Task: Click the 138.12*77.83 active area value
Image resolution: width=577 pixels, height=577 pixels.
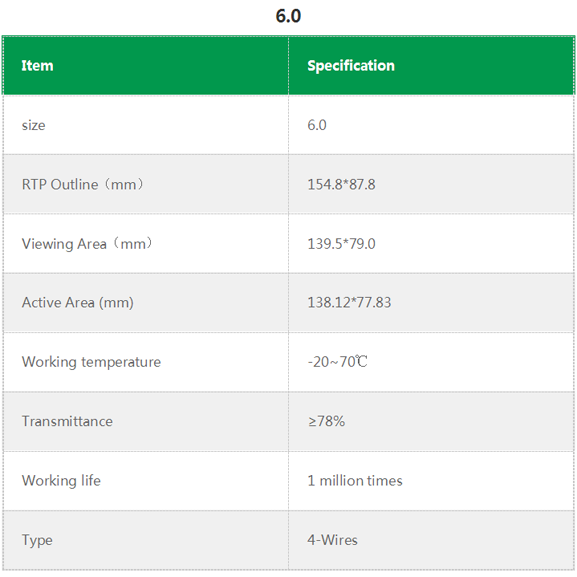Action: [x=349, y=302]
